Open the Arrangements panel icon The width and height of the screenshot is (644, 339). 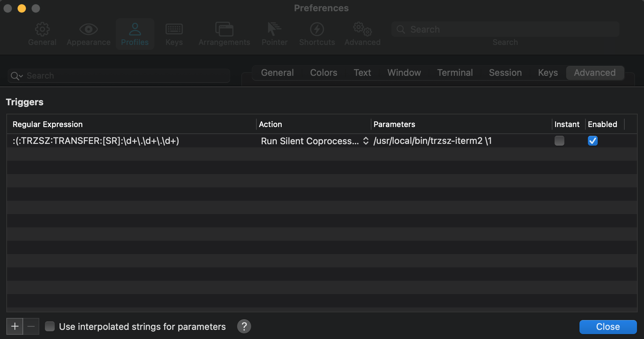[x=224, y=33]
